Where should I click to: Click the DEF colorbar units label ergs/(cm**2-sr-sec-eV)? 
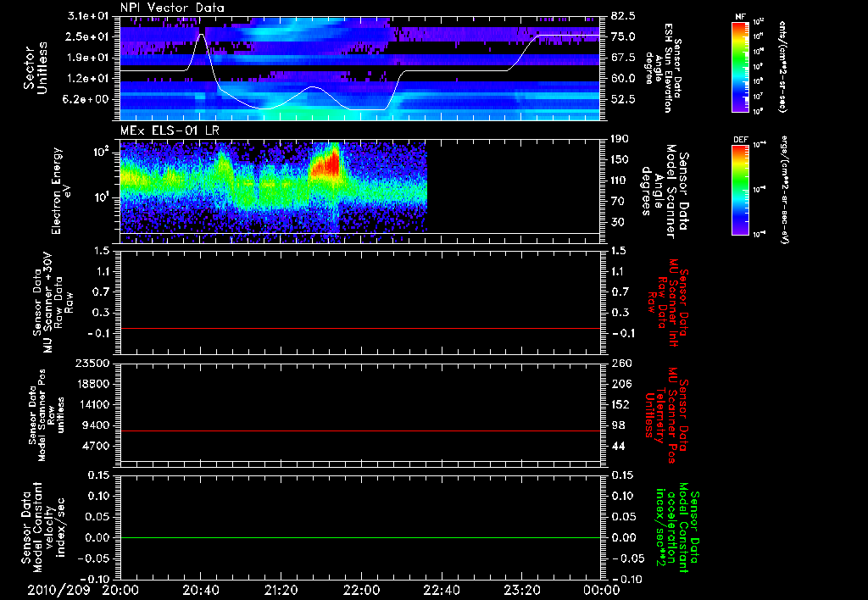pos(783,189)
